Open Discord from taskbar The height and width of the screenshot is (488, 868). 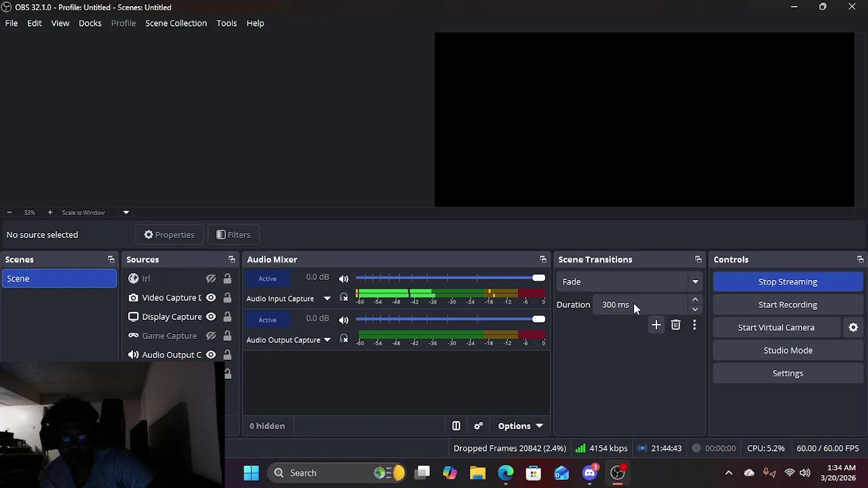590,473
